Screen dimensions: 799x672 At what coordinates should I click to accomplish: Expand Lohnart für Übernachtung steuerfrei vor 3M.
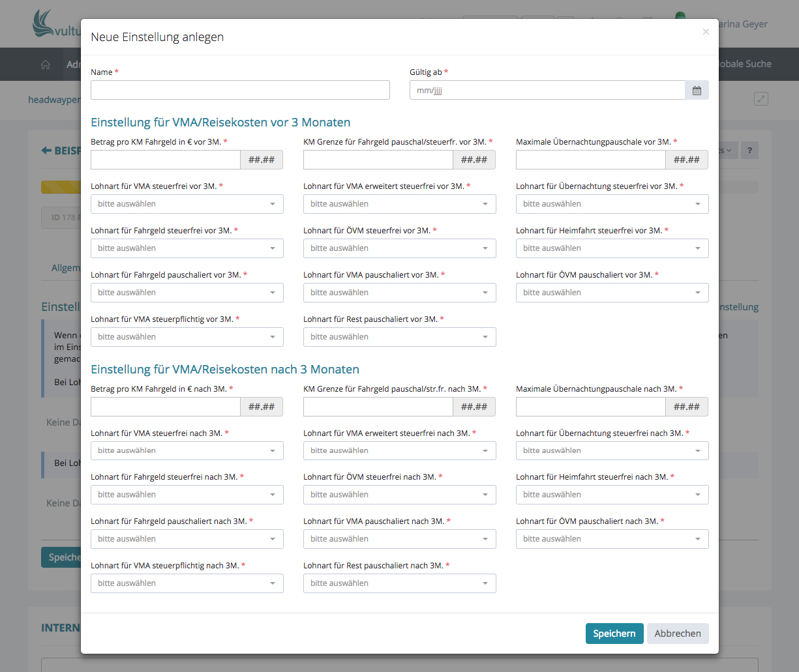(612, 204)
